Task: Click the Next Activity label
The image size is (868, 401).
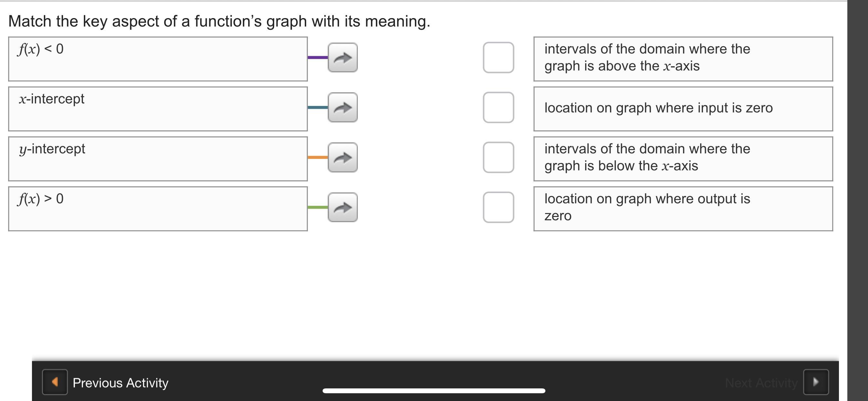Action: click(761, 383)
